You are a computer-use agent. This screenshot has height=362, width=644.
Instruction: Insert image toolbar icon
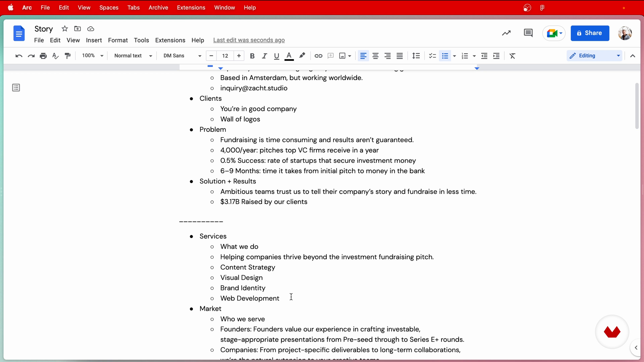click(342, 56)
